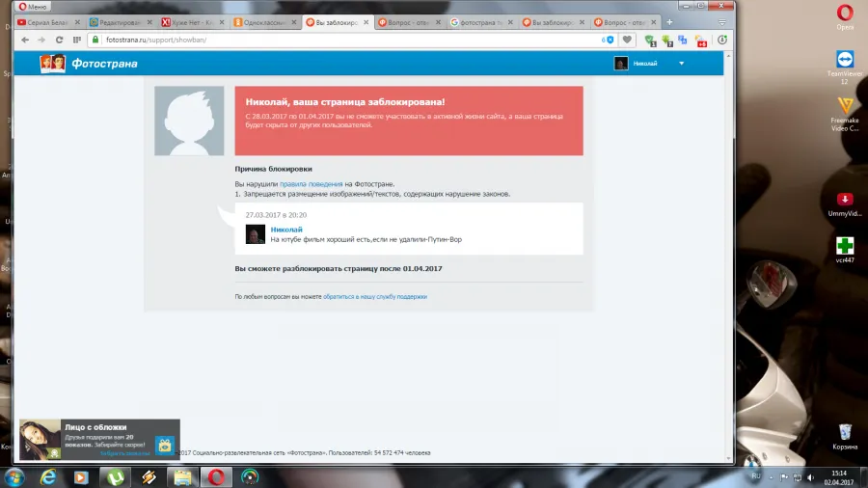The height and width of the screenshot is (488, 868).
Task: Open the round gauge app taskbar icon
Action: [250, 477]
